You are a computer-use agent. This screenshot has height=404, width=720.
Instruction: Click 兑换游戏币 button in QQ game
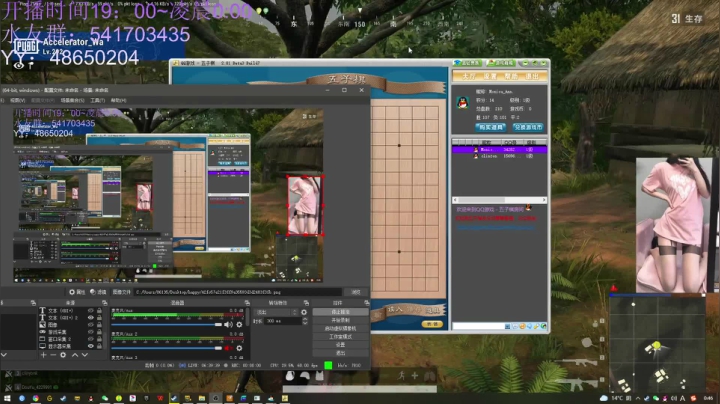528,127
